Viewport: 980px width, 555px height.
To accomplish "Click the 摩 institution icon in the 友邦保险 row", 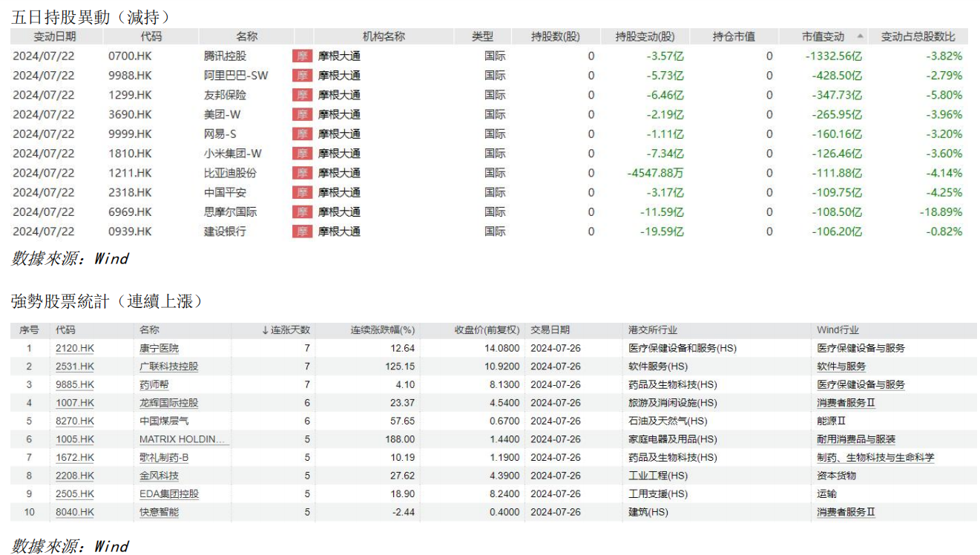I will coord(302,95).
